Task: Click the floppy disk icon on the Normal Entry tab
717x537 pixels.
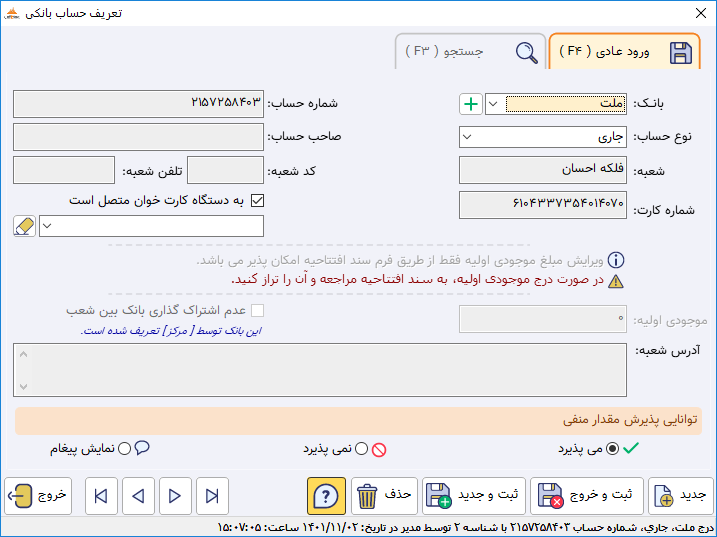Action: coord(681,53)
